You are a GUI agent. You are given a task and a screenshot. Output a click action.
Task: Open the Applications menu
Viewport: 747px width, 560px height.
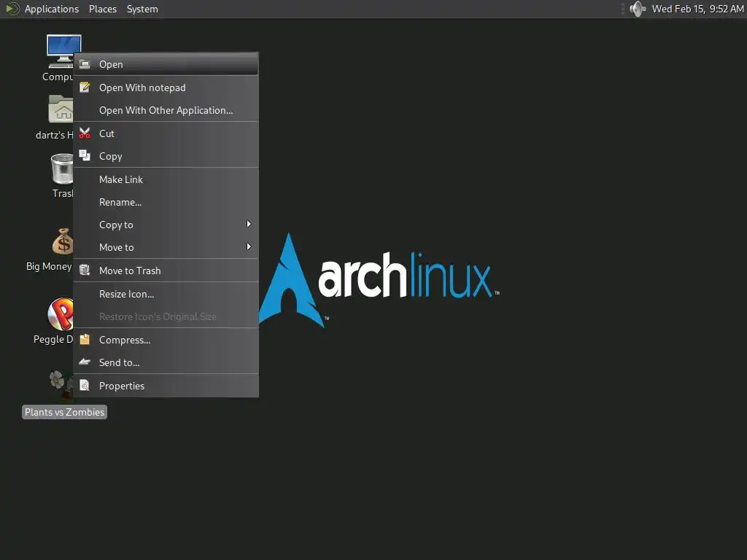tap(52, 9)
